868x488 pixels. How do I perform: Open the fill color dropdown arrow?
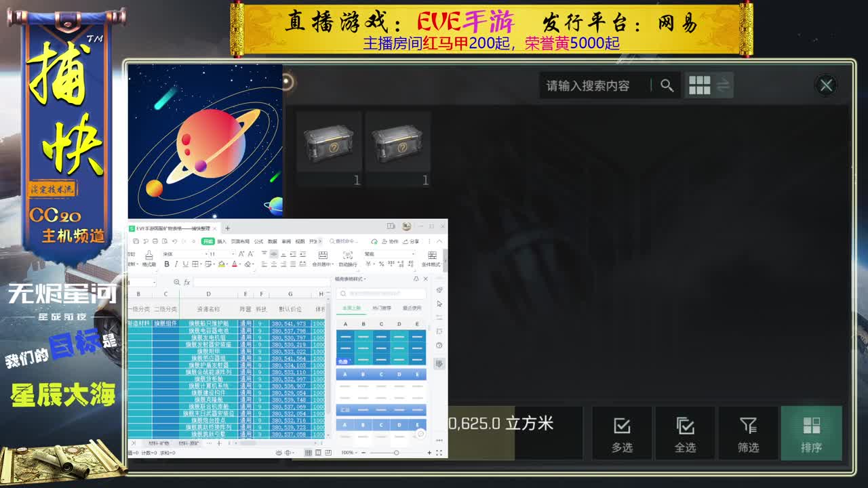(x=228, y=264)
